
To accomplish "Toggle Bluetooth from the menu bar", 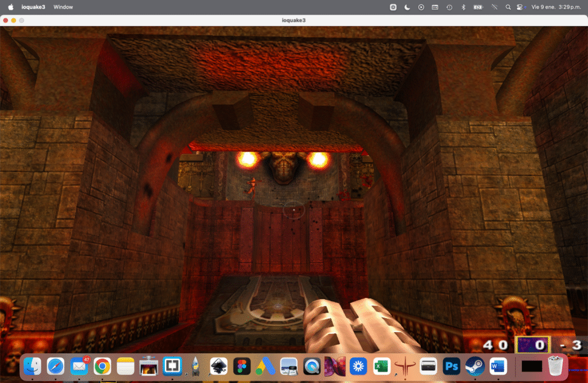I will point(463,7).
